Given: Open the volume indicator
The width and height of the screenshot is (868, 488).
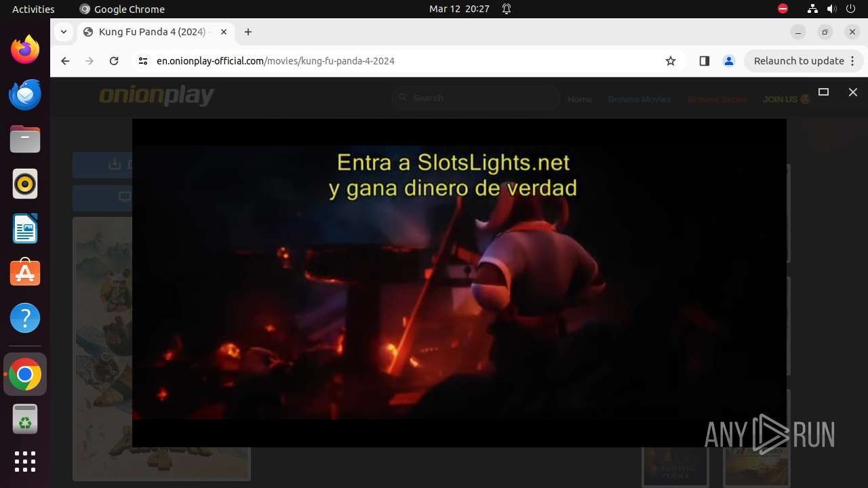Looking at the screenshot, I should tap(831, 9).
